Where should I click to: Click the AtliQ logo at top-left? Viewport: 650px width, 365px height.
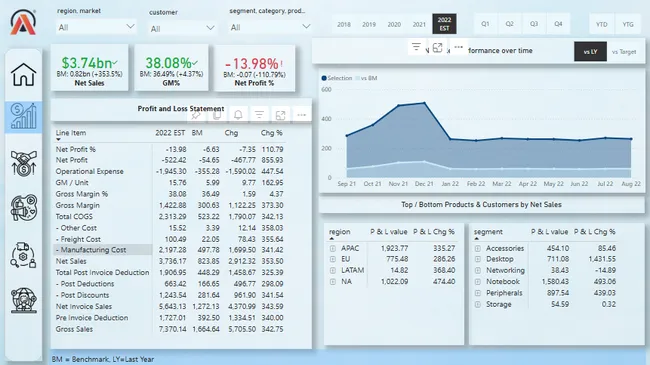[x=23, y=22]
